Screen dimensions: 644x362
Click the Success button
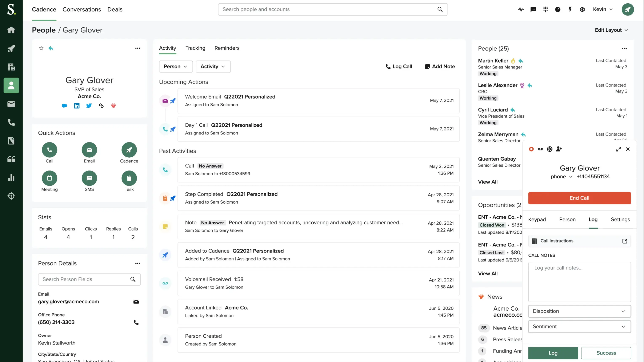pos(606,353)
